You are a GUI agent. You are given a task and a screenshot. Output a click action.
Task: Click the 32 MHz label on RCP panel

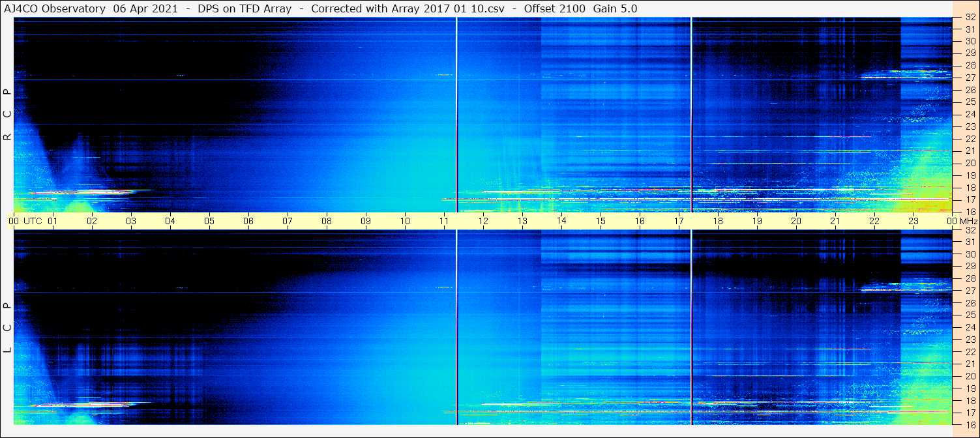point(970,17)
